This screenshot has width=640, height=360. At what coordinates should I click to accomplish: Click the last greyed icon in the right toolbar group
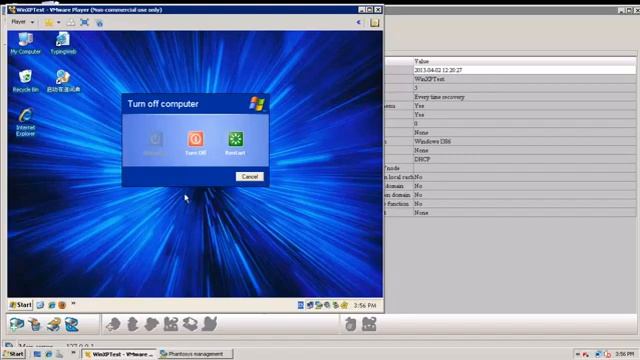pos(369,324)
